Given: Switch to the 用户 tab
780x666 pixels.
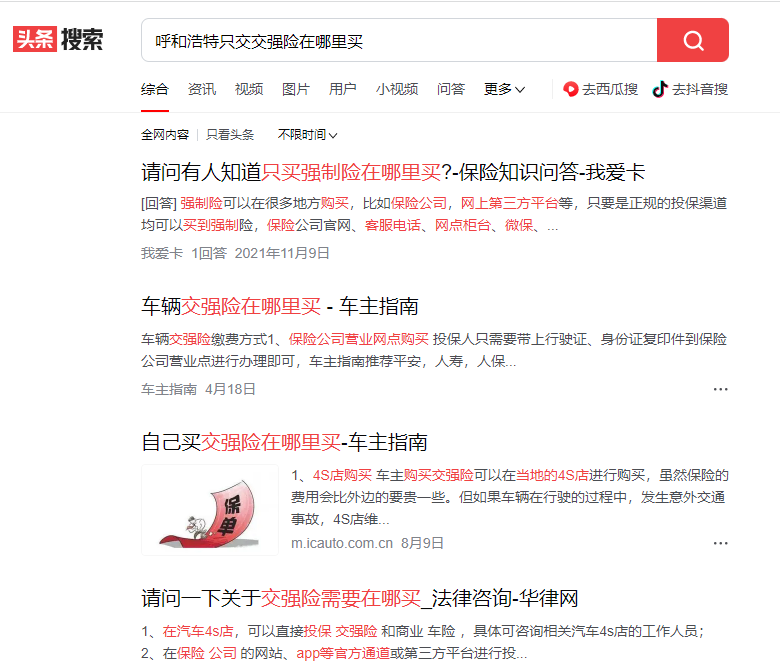Looking at the screenshot, I should (x=342, y=89).
